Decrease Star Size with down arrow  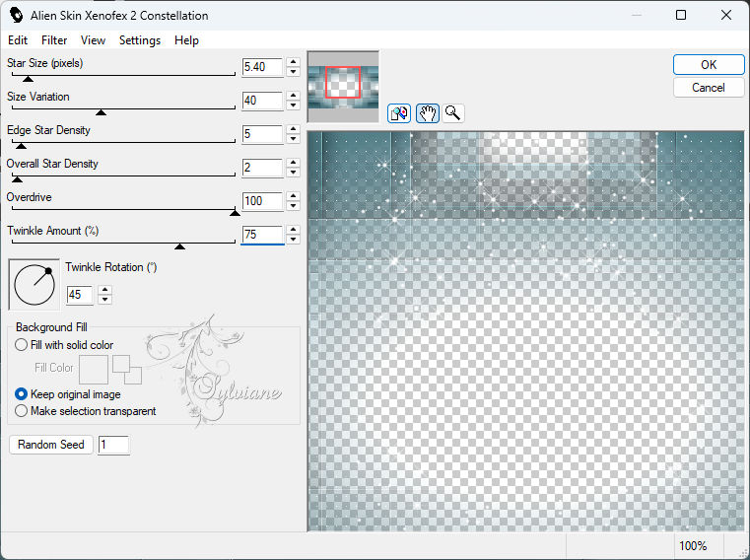coord(294,72)
